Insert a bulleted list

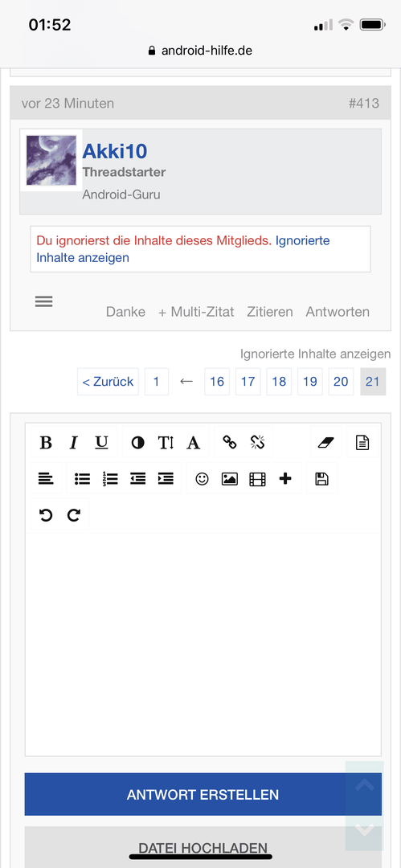point(83,478)
